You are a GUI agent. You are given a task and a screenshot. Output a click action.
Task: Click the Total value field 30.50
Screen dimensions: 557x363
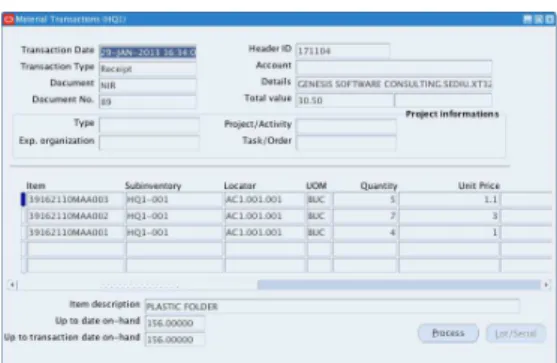(345, 101)
